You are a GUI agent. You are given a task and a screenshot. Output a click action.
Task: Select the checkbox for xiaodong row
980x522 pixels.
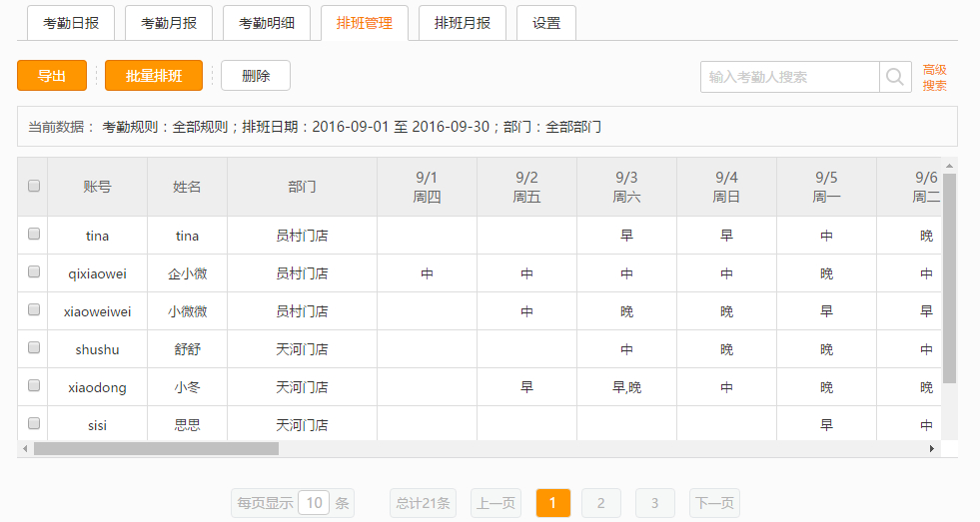click(x=33, y=386)
